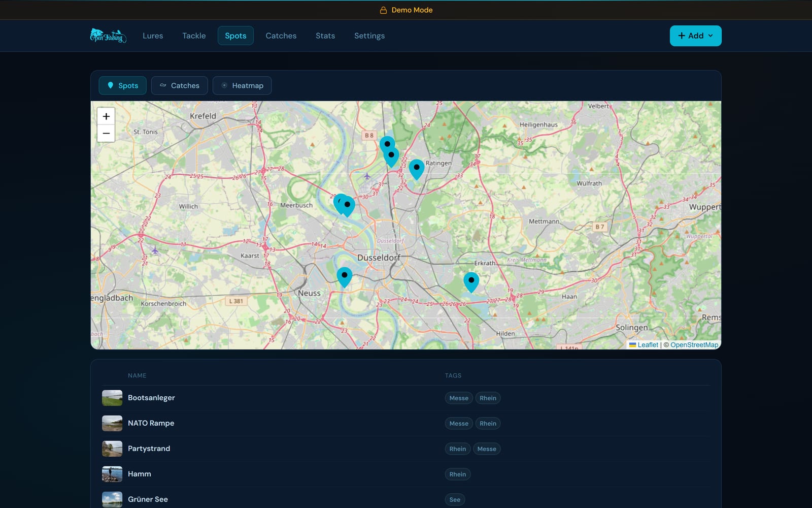Select the Hamm spot name

pyautogui.click(x=139, y=474)
